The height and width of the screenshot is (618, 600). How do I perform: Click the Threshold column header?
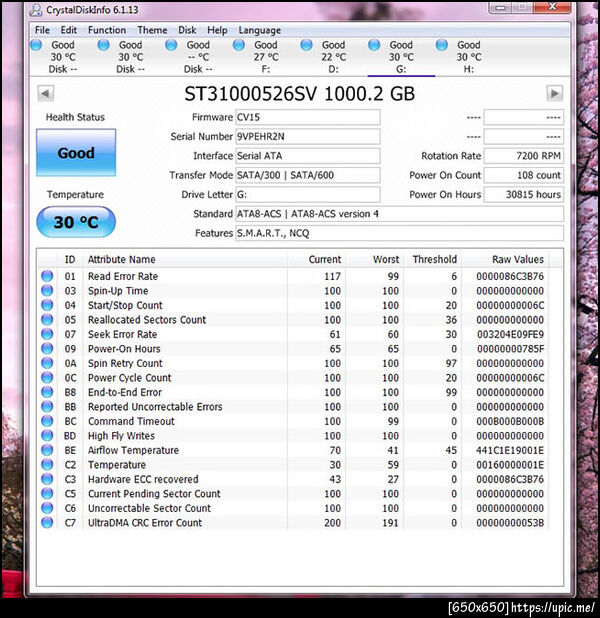coord(432,259)
